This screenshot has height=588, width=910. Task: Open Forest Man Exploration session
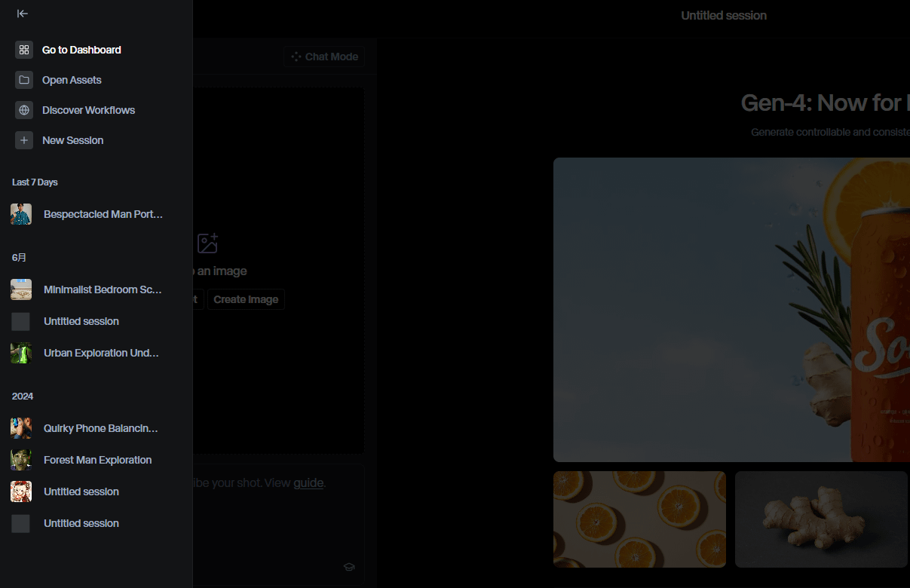[x=97, y=460]
